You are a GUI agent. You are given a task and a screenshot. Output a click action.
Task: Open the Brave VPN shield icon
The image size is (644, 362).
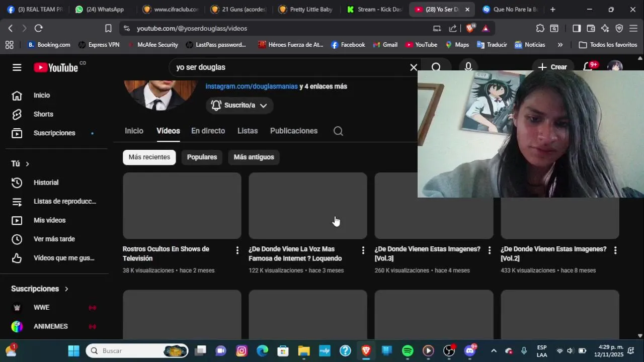(619, 28)
